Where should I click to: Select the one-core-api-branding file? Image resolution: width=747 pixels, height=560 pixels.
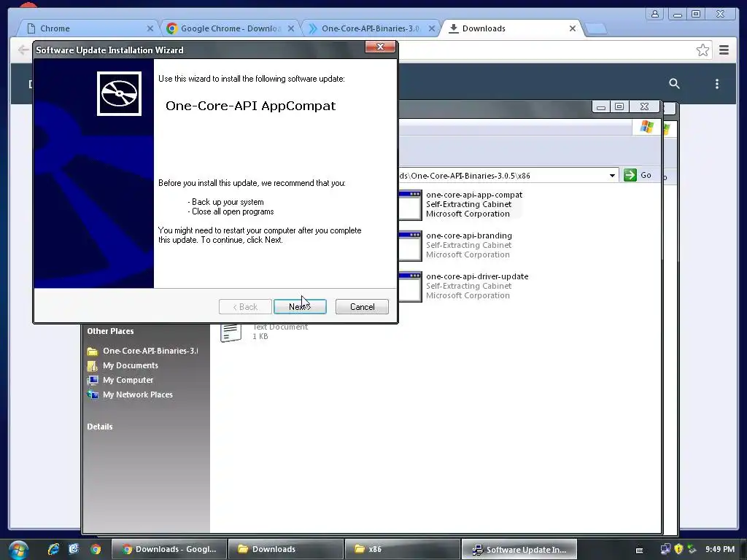click(x=469, y=236)
